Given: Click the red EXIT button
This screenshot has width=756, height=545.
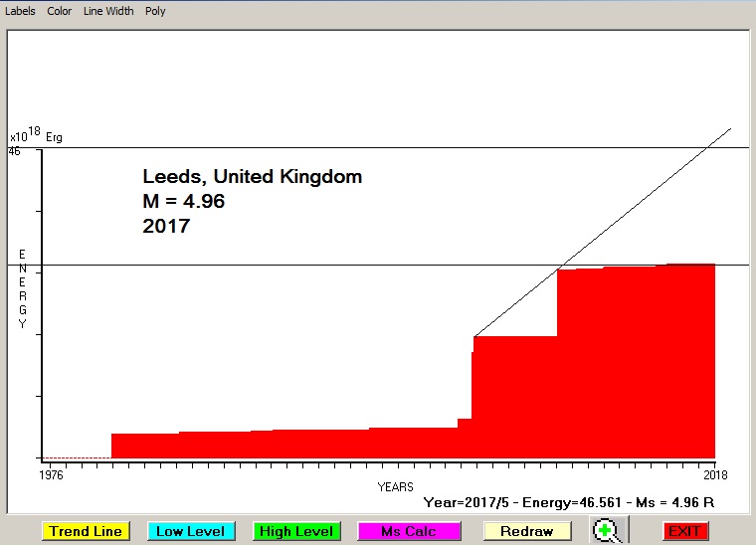Looking at the screenshot, I should click(x=684, y=531).
